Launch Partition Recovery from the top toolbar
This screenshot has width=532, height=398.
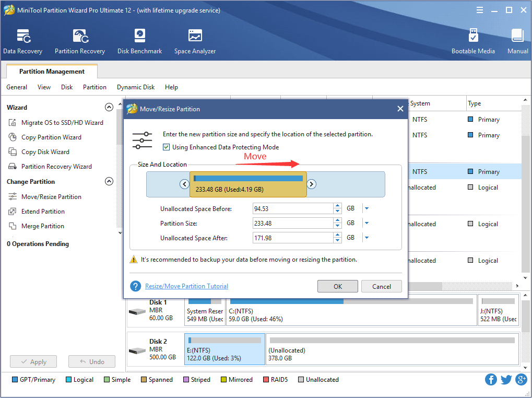coord(79,41)
